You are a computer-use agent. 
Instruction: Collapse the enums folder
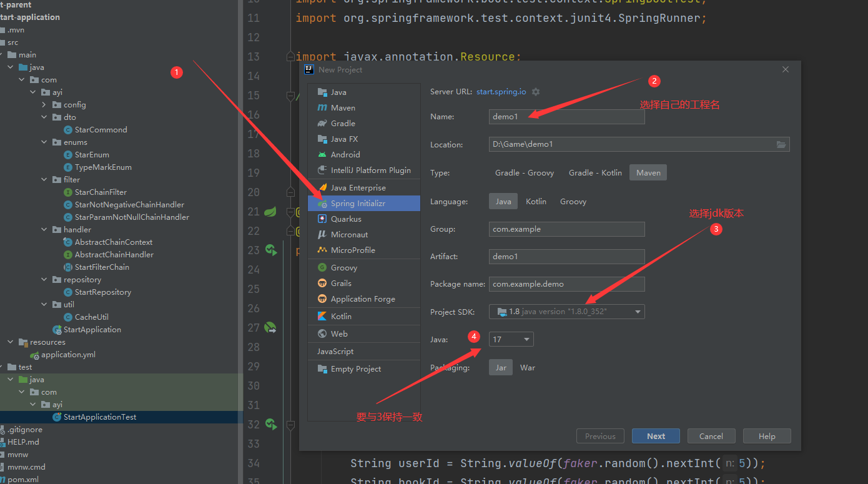(x=44, y=142)
